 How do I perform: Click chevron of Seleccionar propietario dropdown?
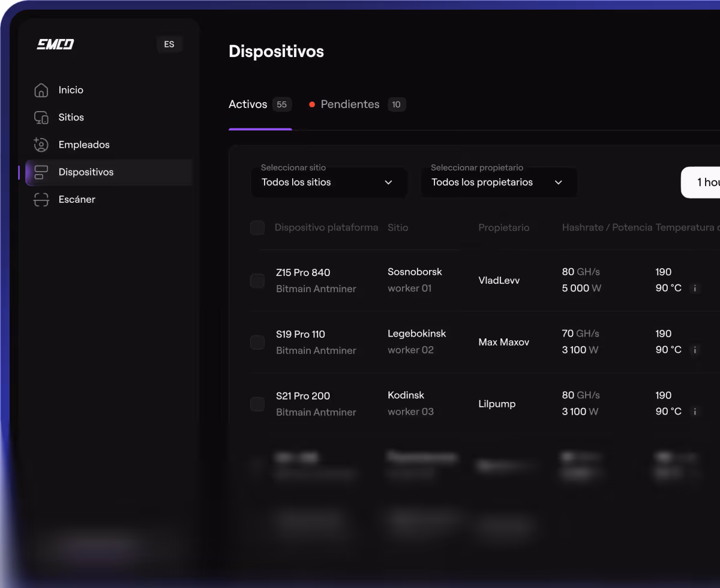coord(559,182)
